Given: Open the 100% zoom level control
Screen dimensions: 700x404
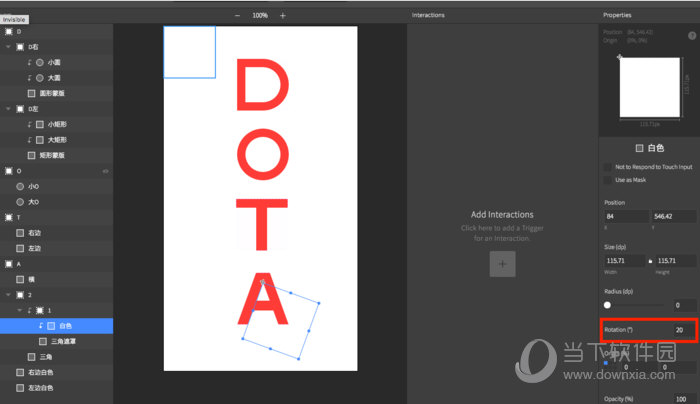Looking at the screenshot, I should (x=260, y=16).
